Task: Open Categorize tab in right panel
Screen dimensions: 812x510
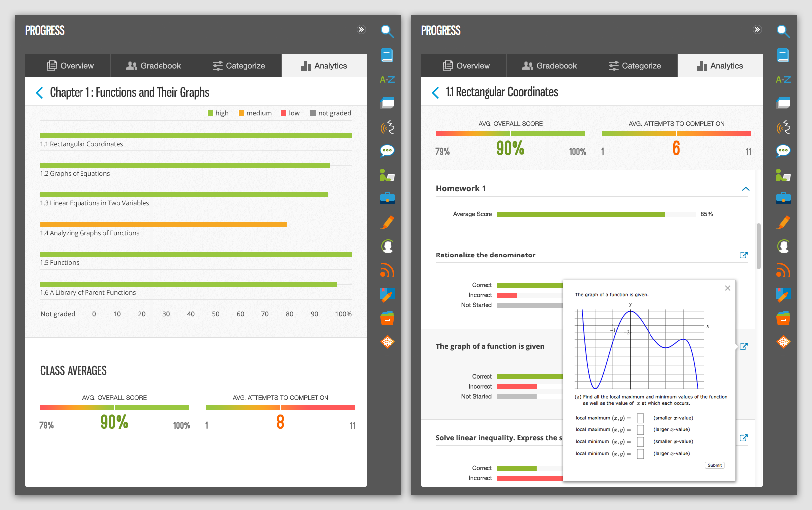Action: (635, 66)
